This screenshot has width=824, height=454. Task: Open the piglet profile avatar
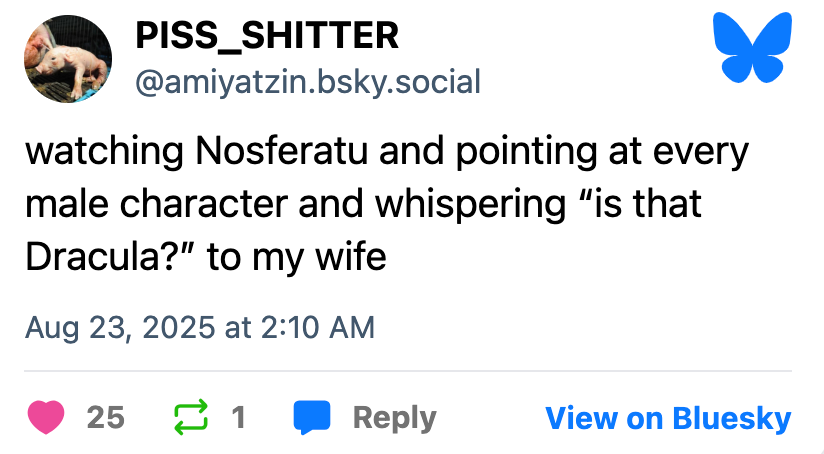(x=67, y=58)
